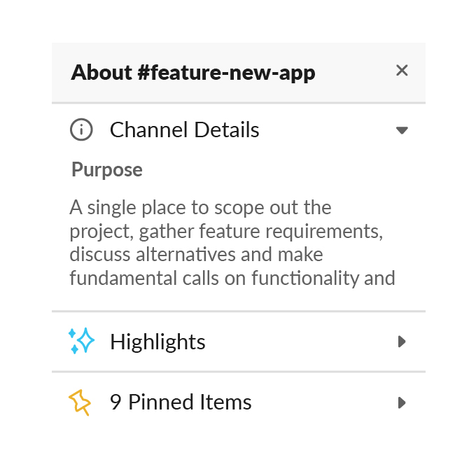Close the About #feature-new-app panel

pos(402,71)
